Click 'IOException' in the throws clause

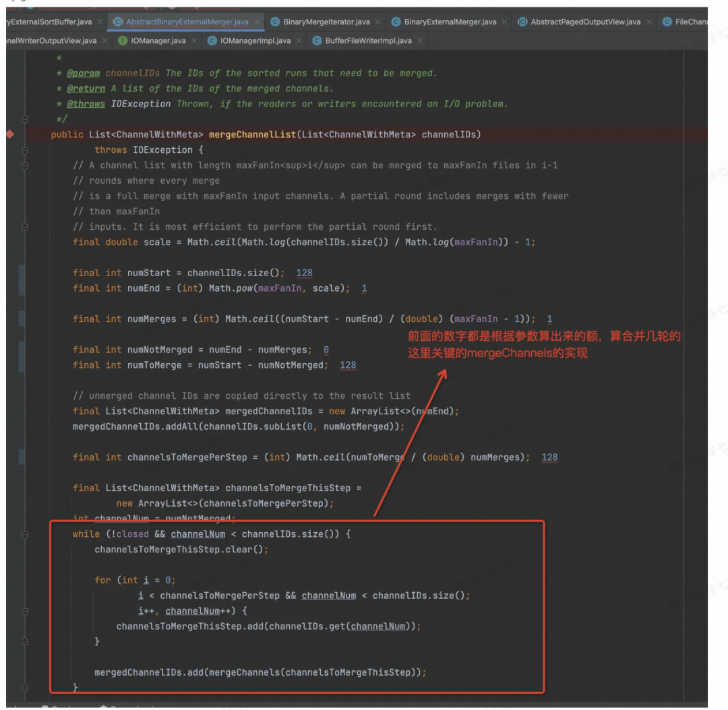click(162, 150)
